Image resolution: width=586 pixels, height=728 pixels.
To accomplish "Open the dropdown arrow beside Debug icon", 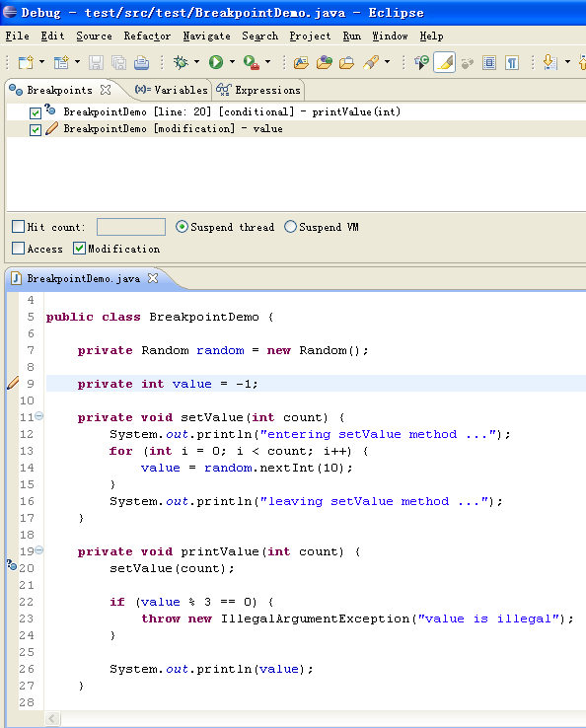I will tap(197, 62).
